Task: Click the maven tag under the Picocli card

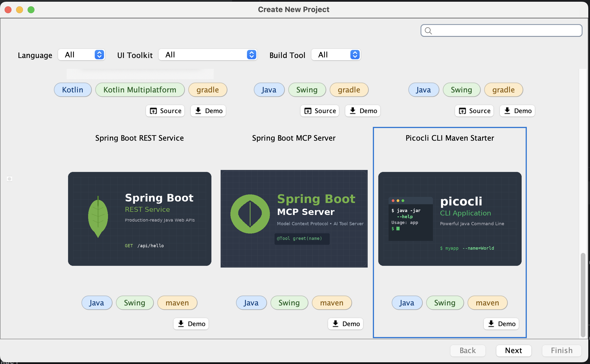Action: [487, 303]
